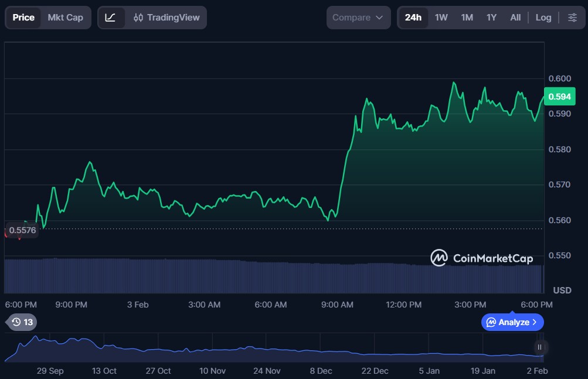
Task: Click the green 0.594 current price tag
Action: [x=560, y=96]
